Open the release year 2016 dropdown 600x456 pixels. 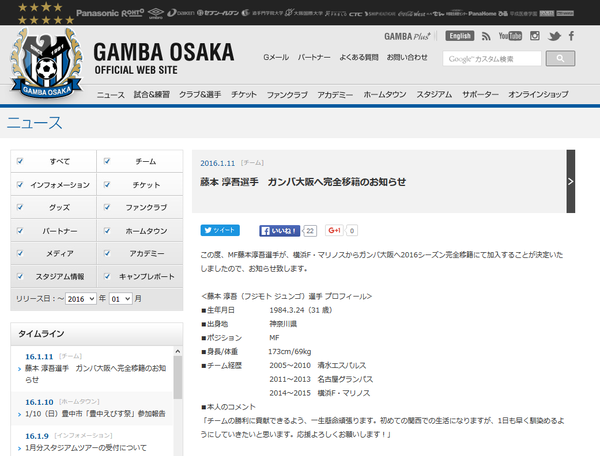81,299
